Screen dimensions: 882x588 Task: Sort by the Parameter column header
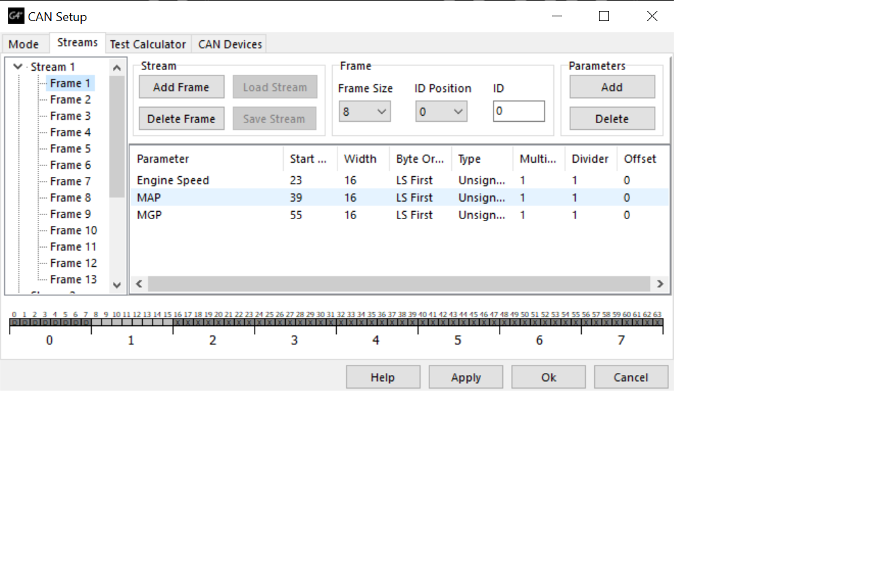206,159
